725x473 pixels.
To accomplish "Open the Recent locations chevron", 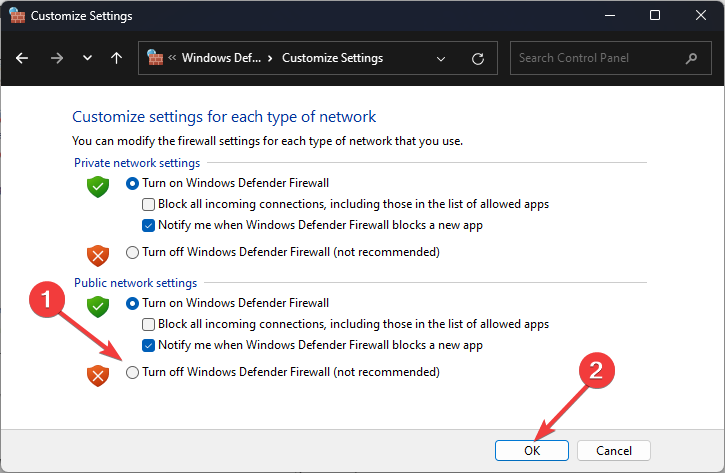I will pyautogui.click(x=87, y=58).
